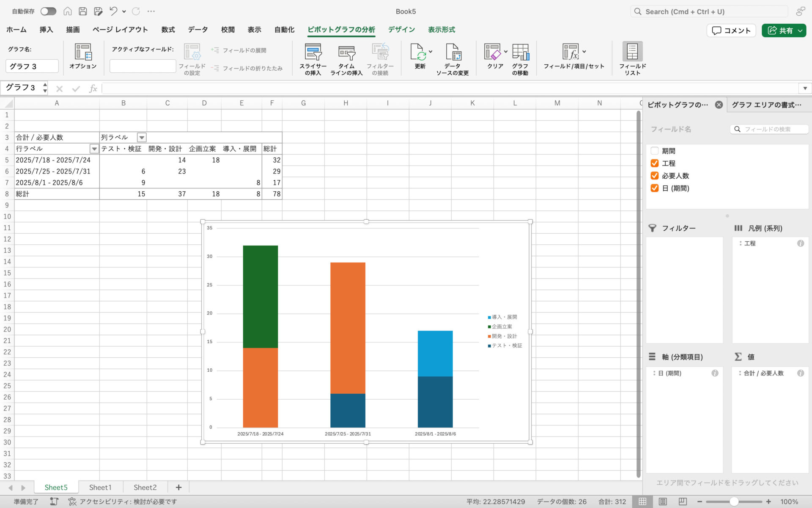Click the Save icon in title bar
This screenshot has height=508, width=812.
pos(83,11)
